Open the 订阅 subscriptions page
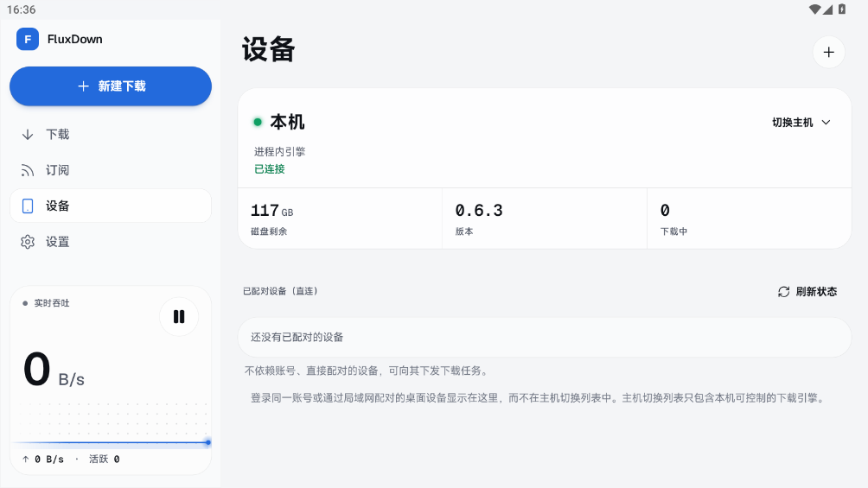The height and width of the screenshot is (488, 868). (x=111, y=170)
